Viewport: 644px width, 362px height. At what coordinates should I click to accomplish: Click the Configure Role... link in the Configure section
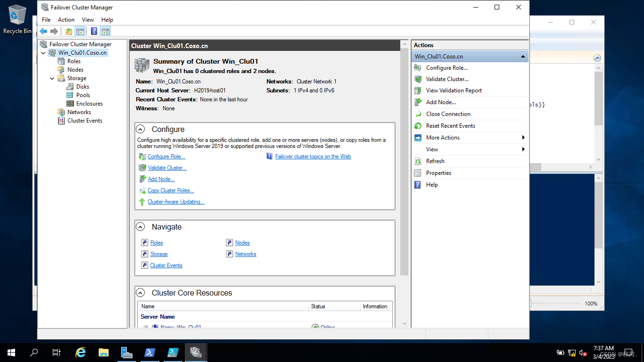(x=166, y=156)
